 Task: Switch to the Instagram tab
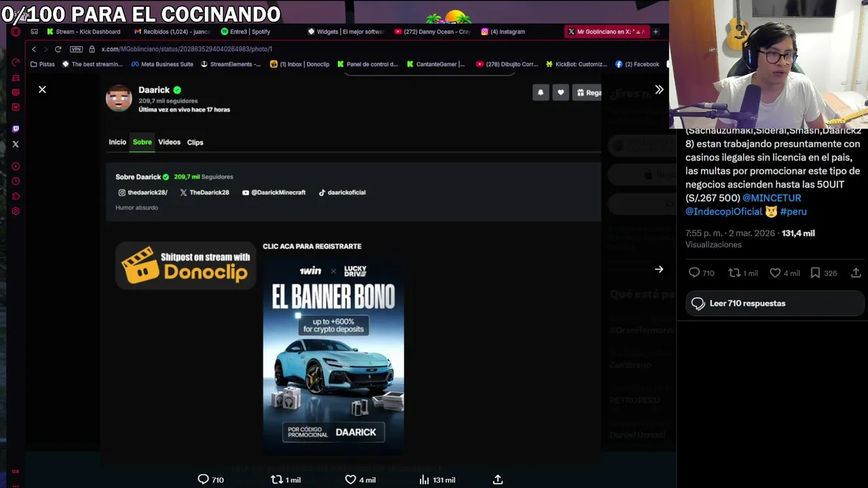pos(503,31)
